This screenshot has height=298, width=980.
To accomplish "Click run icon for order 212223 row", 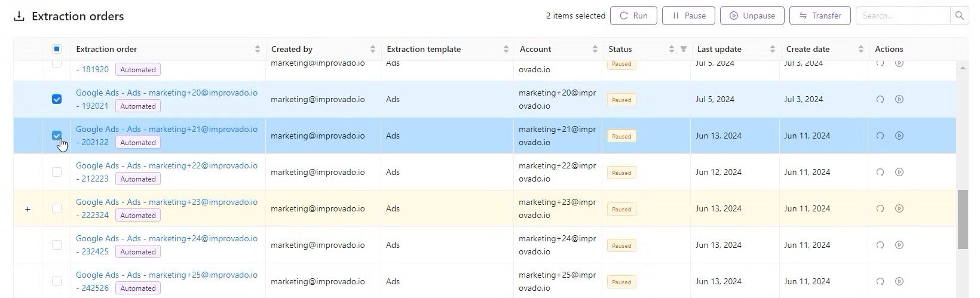I will coord(880,173).
